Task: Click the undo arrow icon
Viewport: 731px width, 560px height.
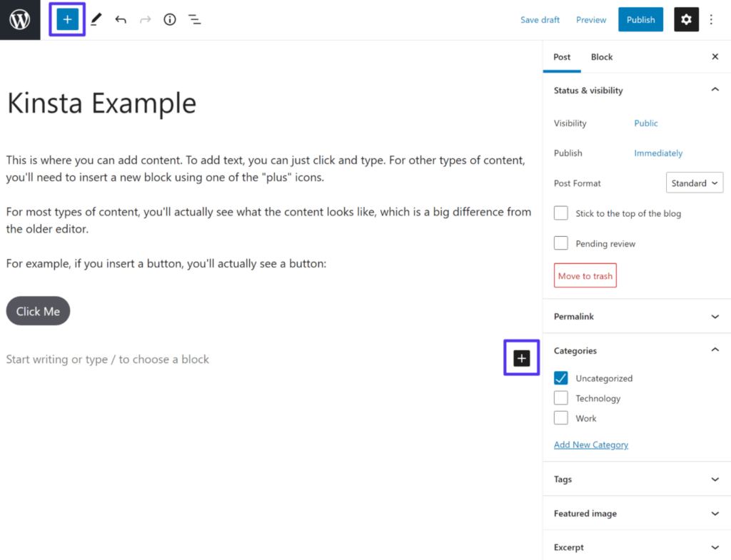Action: 121,20
